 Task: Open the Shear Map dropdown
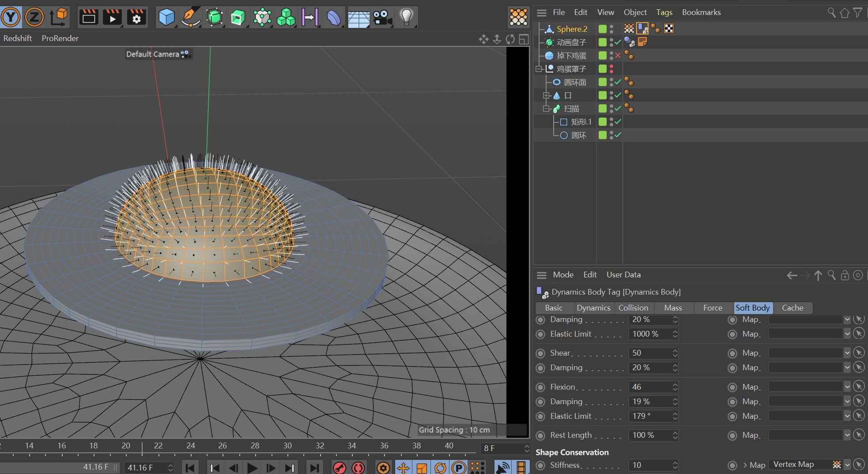click(x=847, y=353)
